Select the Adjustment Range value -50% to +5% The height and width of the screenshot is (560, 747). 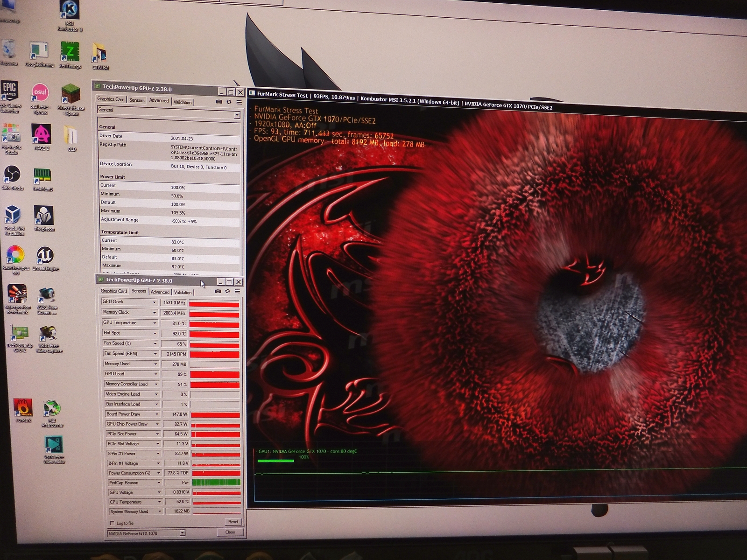click(x=184, y=221)
